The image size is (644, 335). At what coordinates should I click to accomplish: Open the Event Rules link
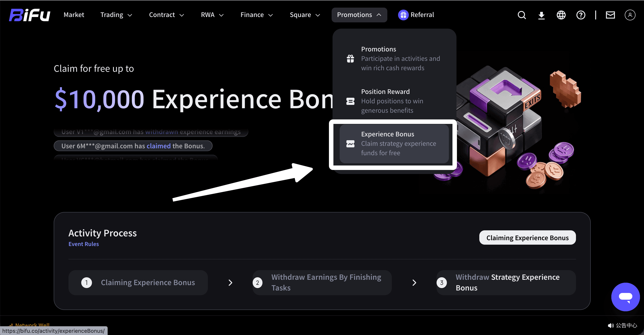pos(83,244)
